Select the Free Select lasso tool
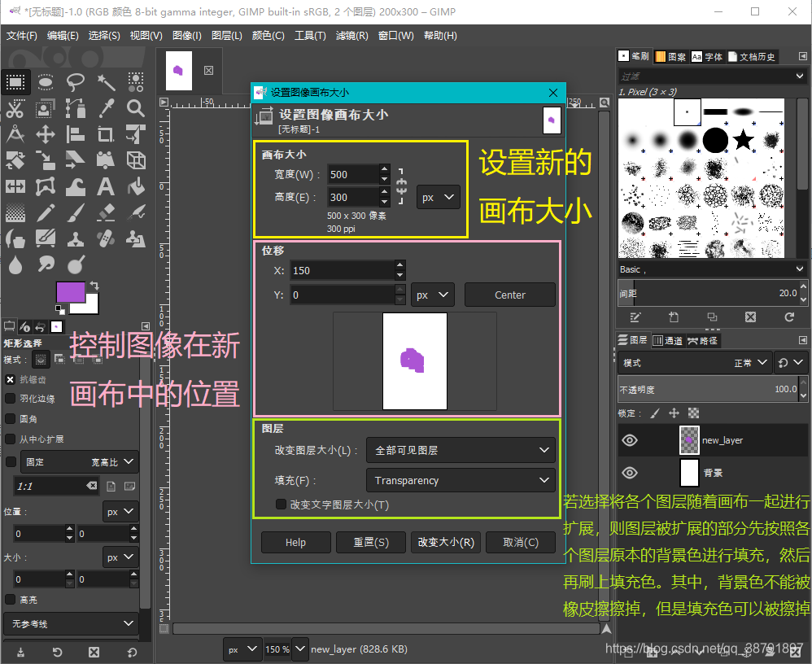 [x=76, y=82]
